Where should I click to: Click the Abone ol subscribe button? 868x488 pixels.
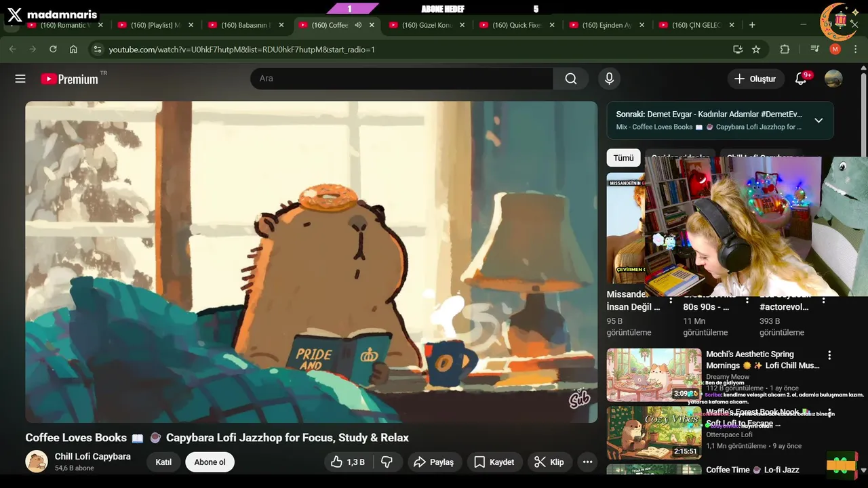tap(210, 462)
